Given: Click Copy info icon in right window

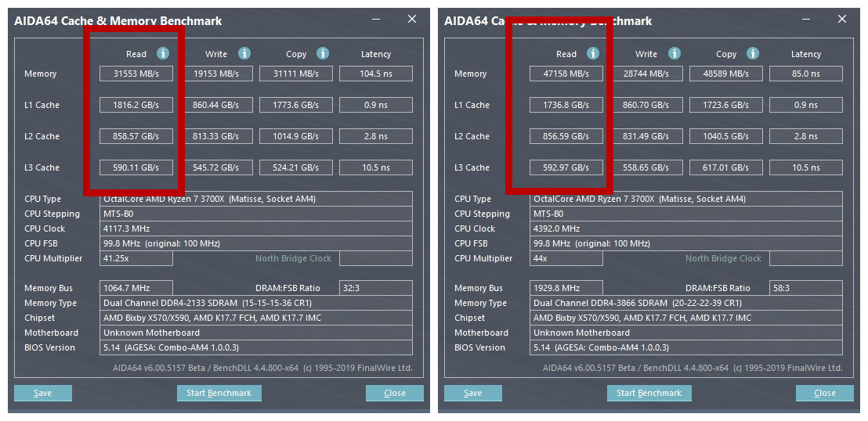Looking at the screenshot, I should (753, 53).
